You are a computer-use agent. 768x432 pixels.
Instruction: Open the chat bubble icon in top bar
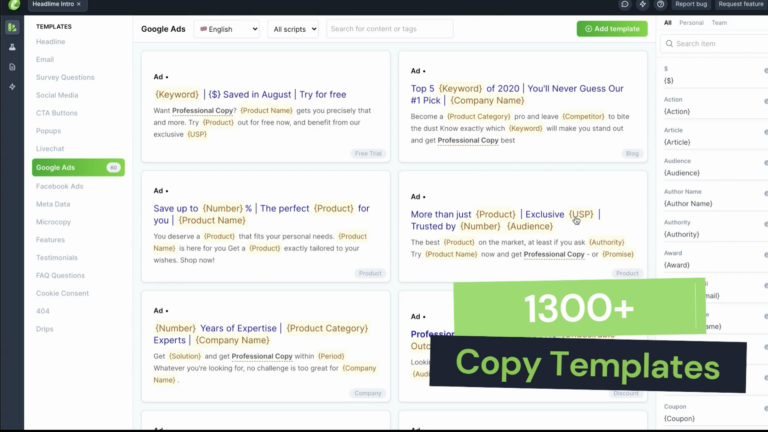coord(624,4)
